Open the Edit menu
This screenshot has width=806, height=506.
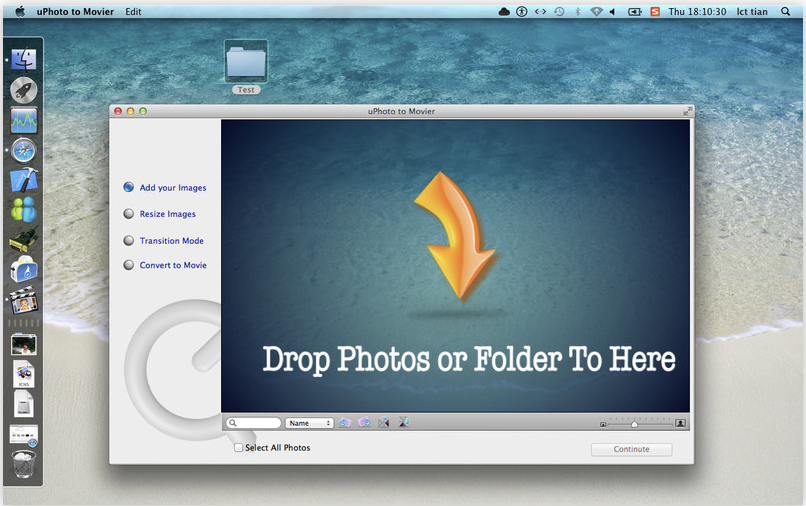click(133, 11)
